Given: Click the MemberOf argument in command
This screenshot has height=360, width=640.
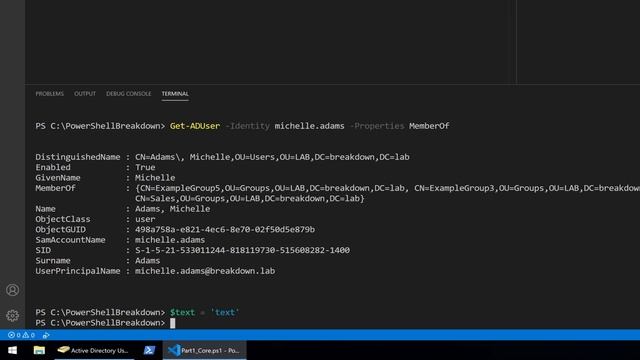Looking at the screenshot, I should click(429, 126).
